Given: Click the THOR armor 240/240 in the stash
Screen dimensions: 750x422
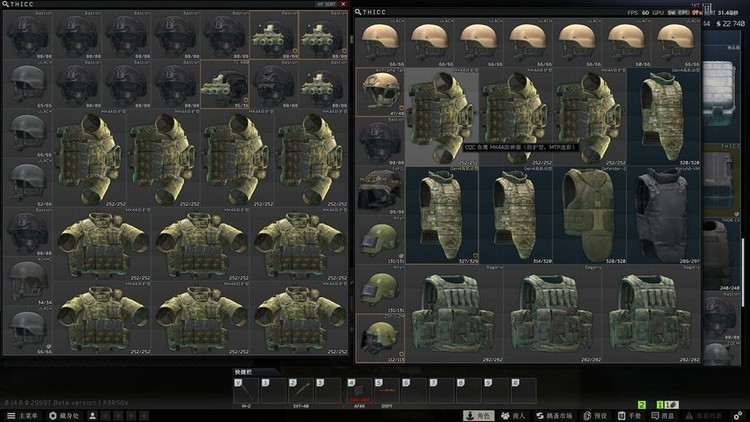Looking at the screenshot, I should point(722,255).
